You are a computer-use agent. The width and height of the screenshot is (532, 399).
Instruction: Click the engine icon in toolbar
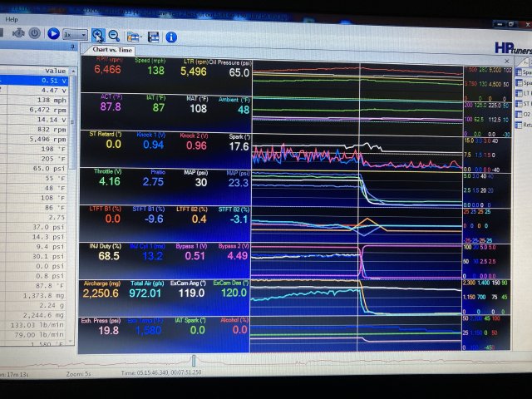[17, 34]
